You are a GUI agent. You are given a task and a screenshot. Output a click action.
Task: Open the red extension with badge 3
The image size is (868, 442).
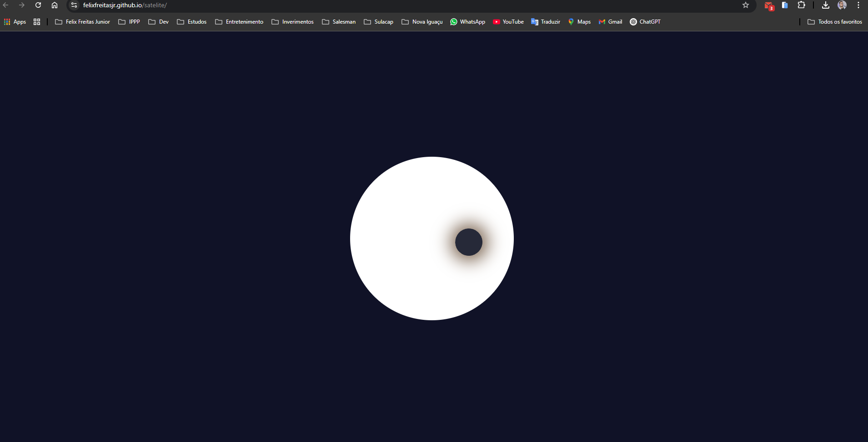coord(769,6)
